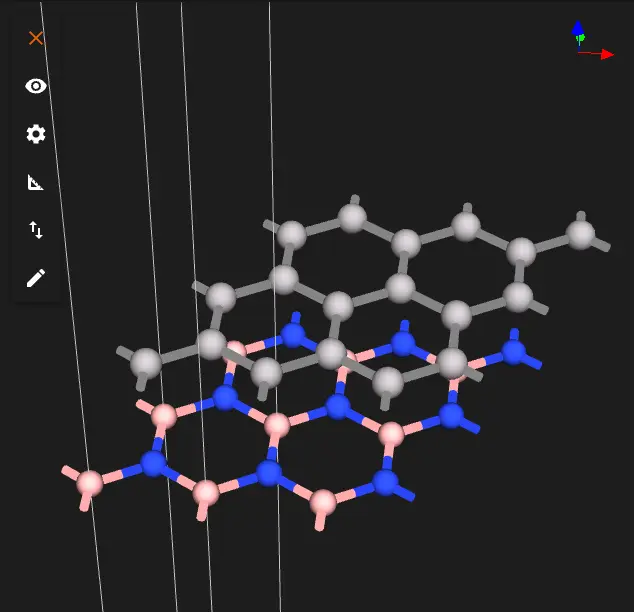Open the gear settings icon
Image resolution: width=634 pixels, height=612 pixels.
pos(36,134)
